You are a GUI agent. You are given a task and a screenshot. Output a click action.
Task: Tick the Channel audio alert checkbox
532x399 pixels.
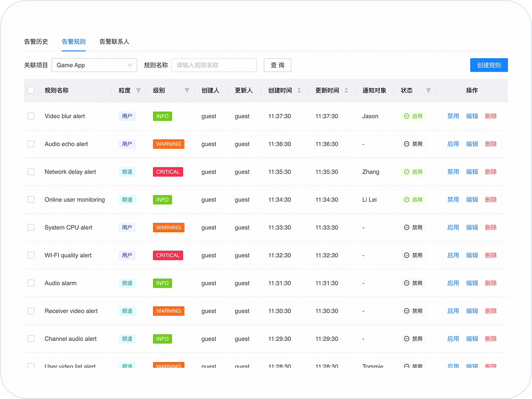[x=31, y=339]
